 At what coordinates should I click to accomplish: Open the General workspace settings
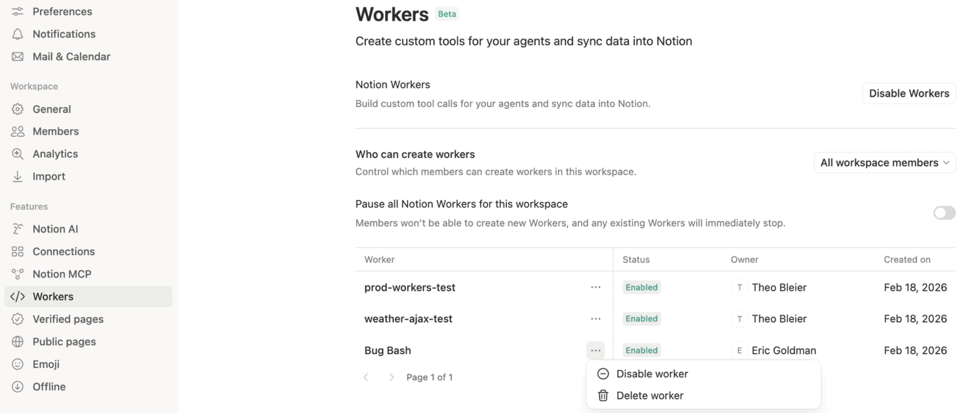click(88, 109)
